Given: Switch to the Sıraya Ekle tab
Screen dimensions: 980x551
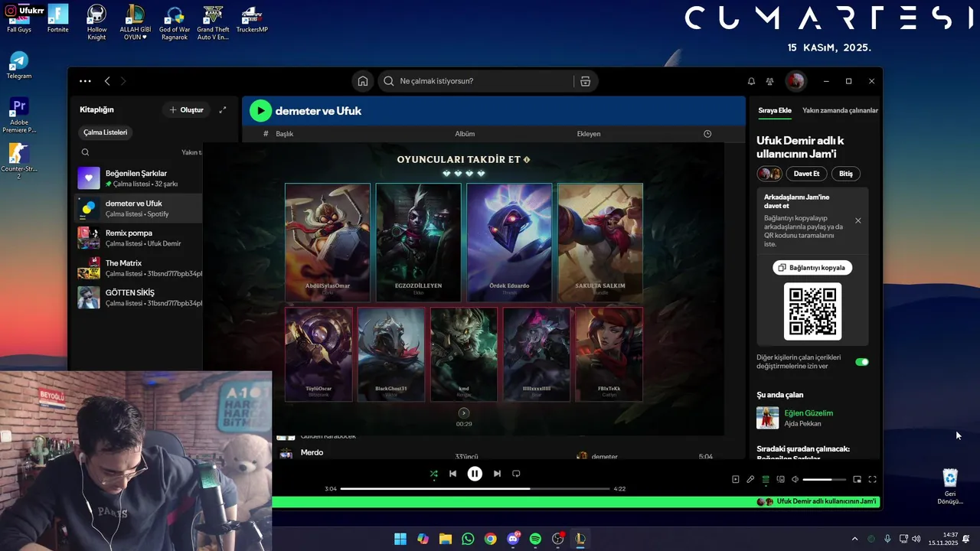Looking at the screenshot, I should tap(775, 110).
